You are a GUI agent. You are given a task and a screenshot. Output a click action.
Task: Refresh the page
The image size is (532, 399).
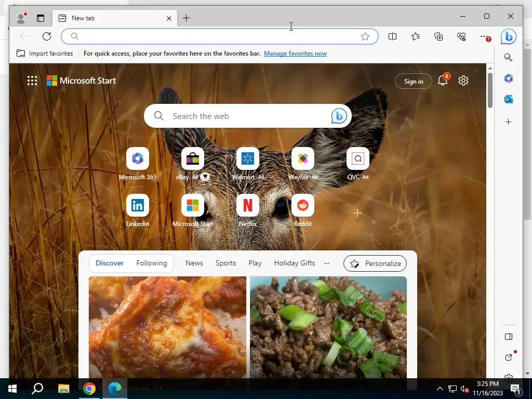coord(47,36)
